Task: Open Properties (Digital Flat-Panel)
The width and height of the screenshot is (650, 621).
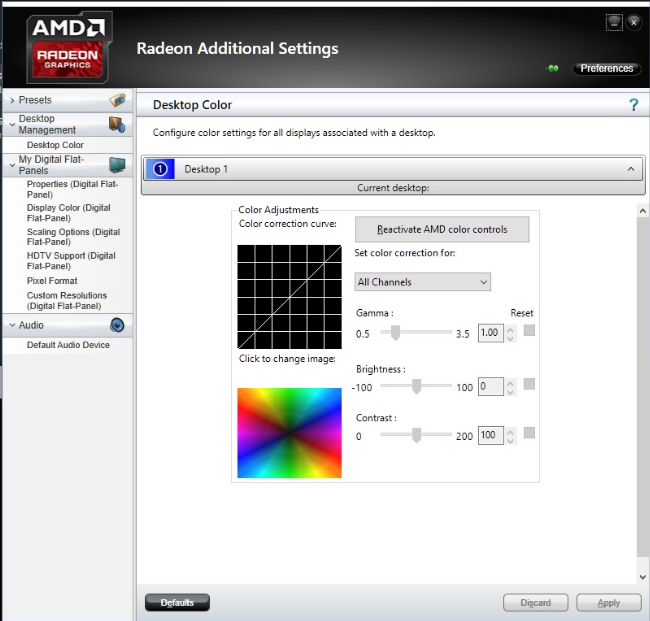Action: click(x=72, y=189)
